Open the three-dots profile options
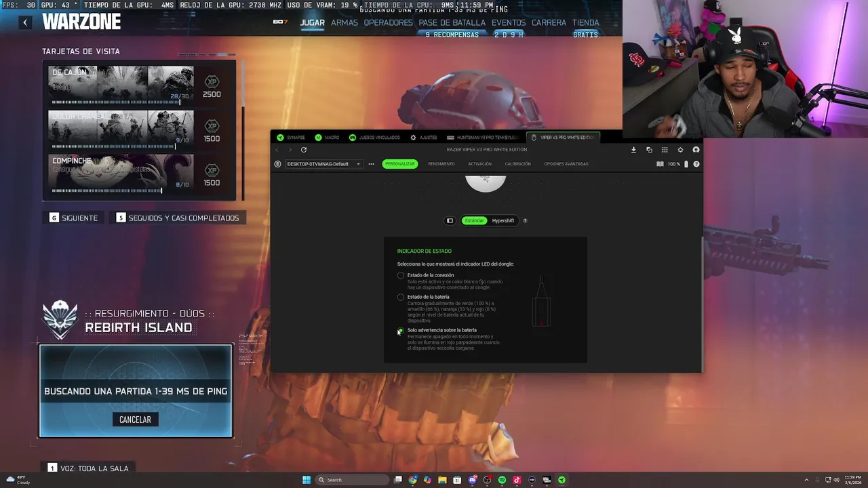Image resolution: width=868 pixels, height=488 pixels. coord(371,164)
